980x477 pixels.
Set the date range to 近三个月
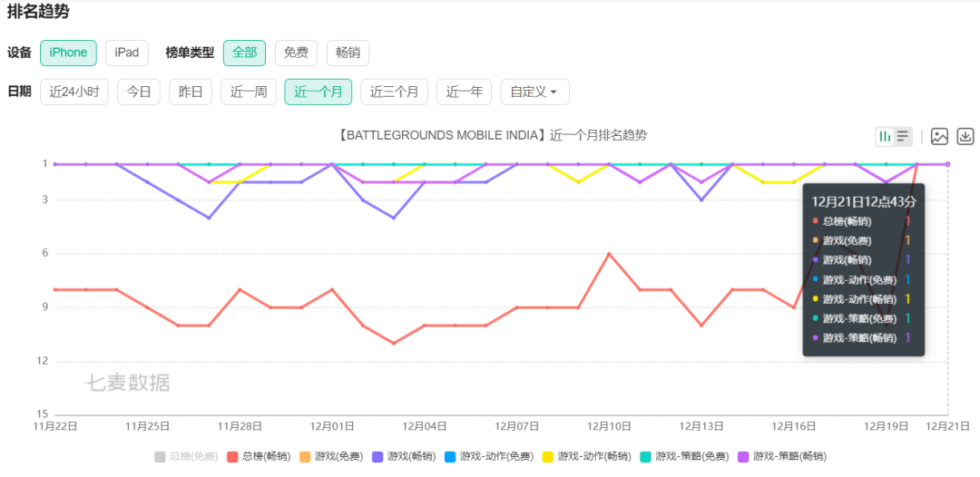[x=395, y=92]
